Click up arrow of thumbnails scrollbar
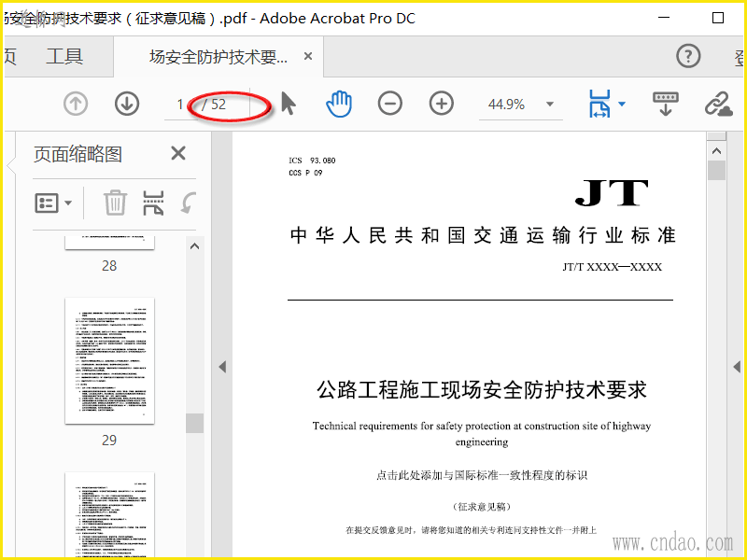This screenshot has height=560, width=747. pos(194,246)
